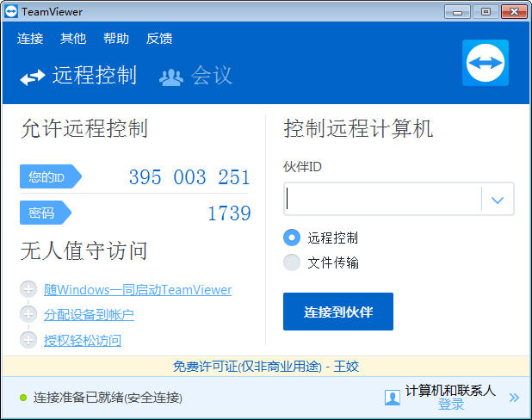The height and width of the screenshot is (420, 532).
Task: Click the 登录 link under 计算机和联系人
Action: click(450, 405)
